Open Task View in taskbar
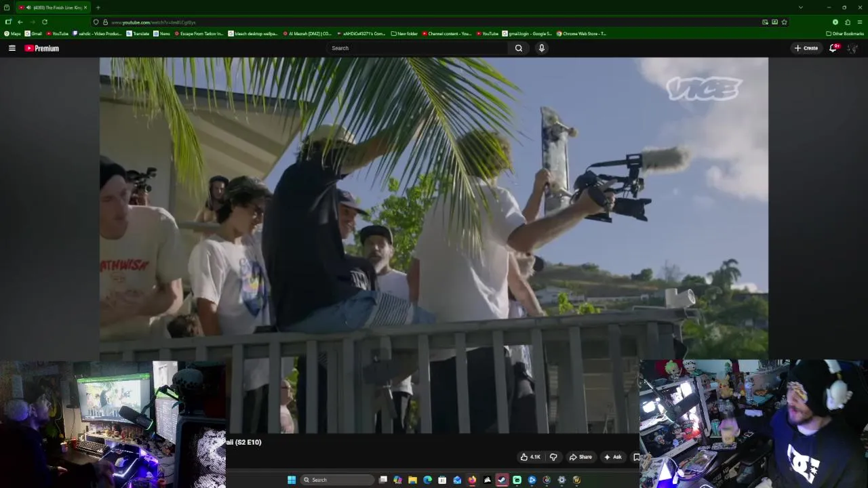 [383, 480]
